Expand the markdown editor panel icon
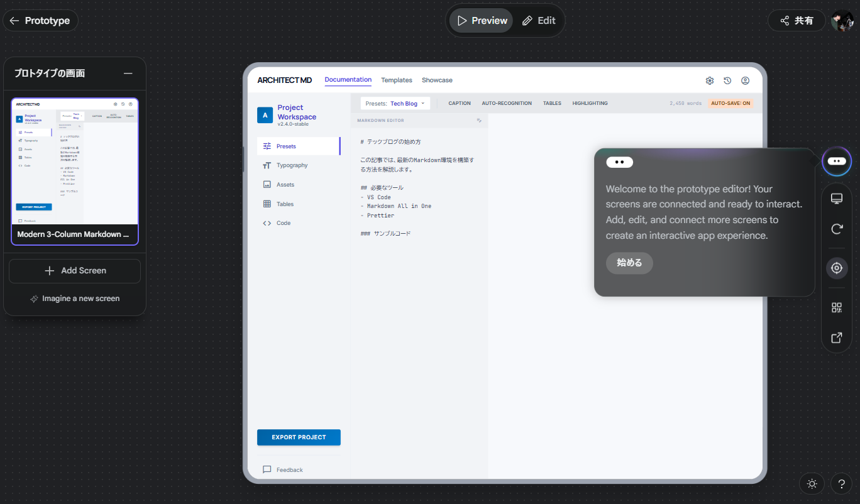Viewport: 860px width, 504px height. pyautogui.click(x=479, y=120)
